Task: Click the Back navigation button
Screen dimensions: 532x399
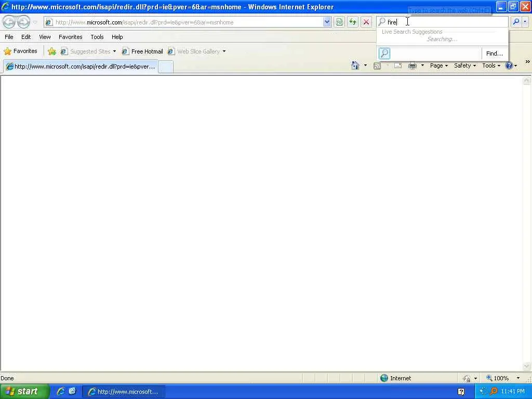Action: click(x=9, y=22)
